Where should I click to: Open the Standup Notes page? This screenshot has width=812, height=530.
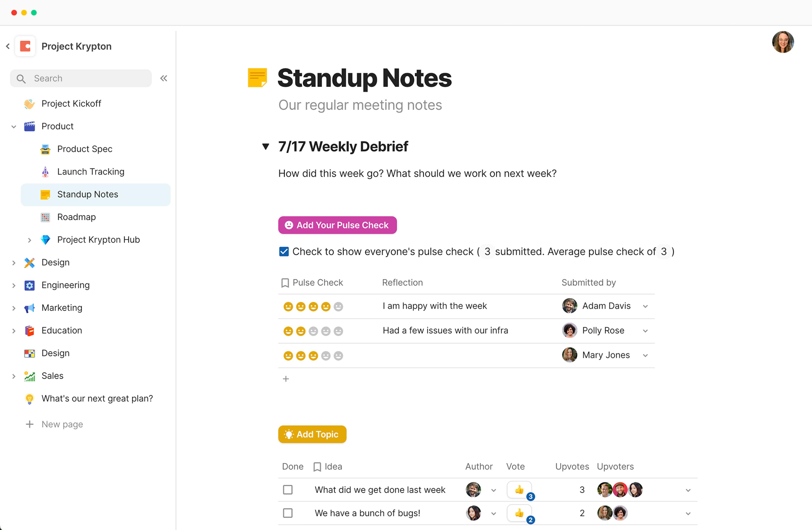point(88,194)
